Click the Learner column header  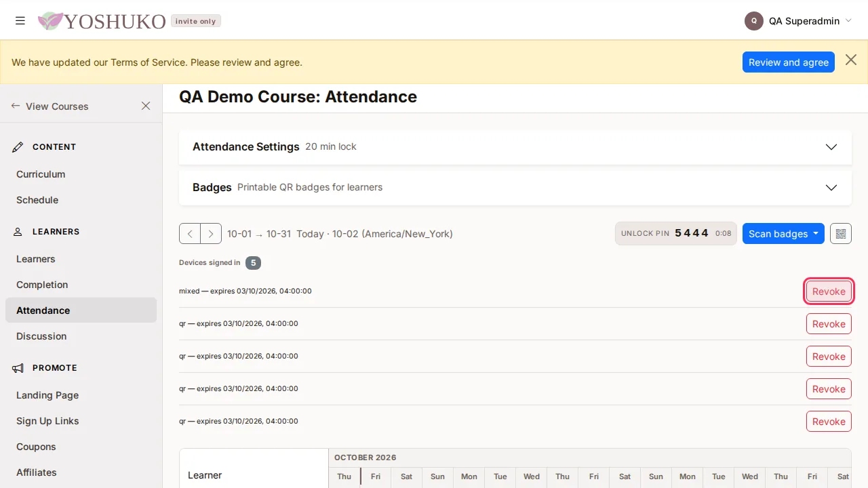pos(205,475)
